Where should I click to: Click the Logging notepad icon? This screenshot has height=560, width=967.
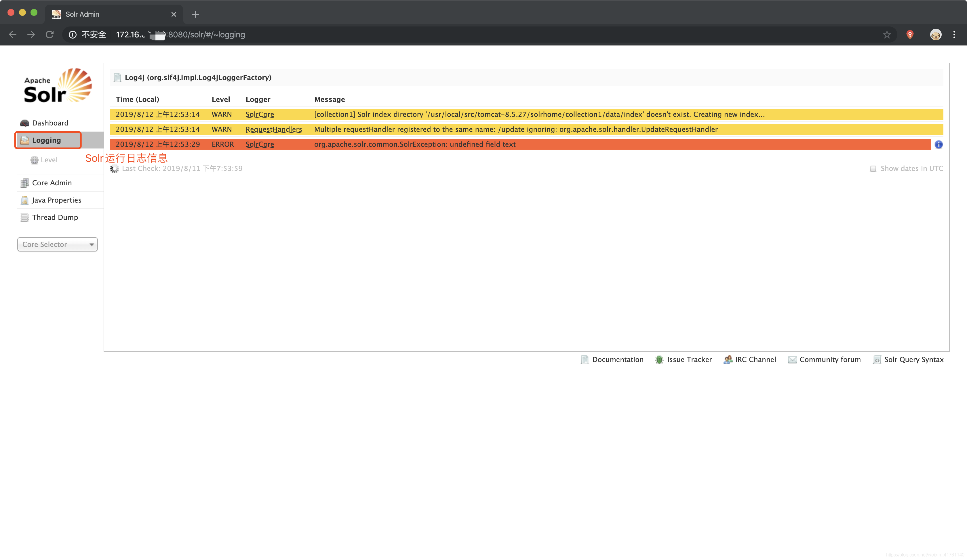click(x=24, y=140)
